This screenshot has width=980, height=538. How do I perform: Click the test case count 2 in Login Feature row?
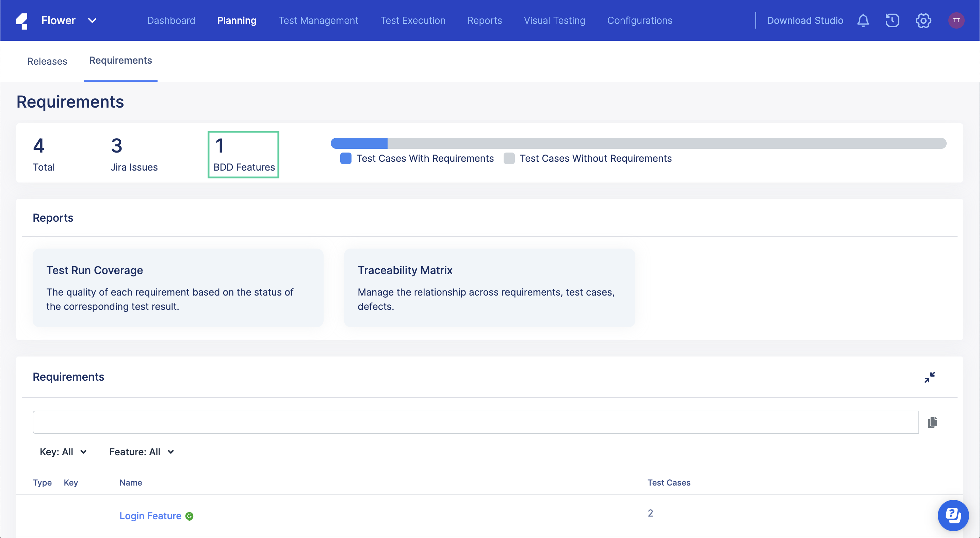tap(650, 513)
